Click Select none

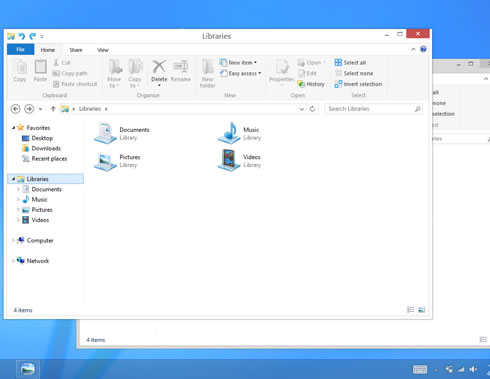point(354,73)
